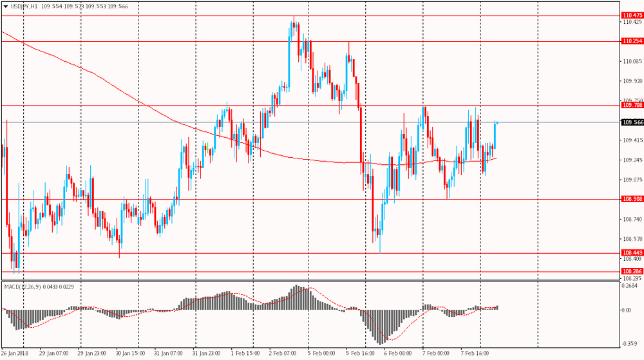Click the 110.425 price scale value
Viewport: 644px width, 360px height.
coord(632,22)
